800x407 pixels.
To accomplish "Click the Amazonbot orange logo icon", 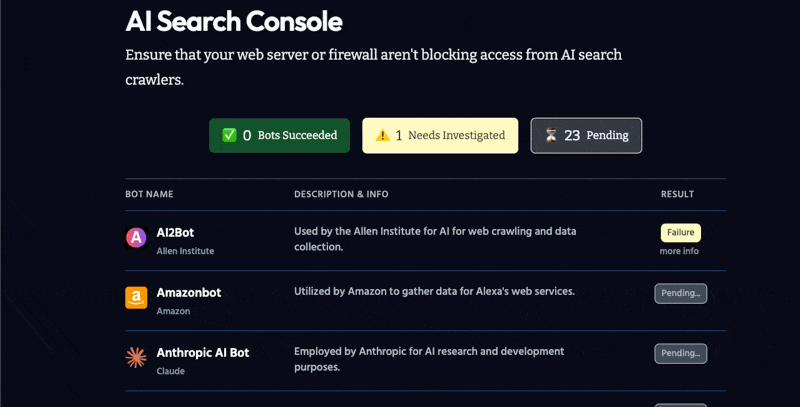I will 136,297.
